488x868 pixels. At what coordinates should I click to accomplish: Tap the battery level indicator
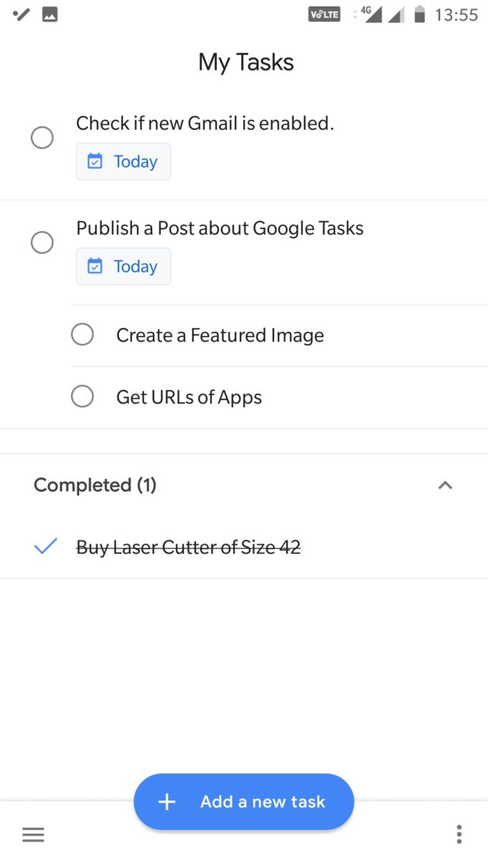(x=417, y=13)
